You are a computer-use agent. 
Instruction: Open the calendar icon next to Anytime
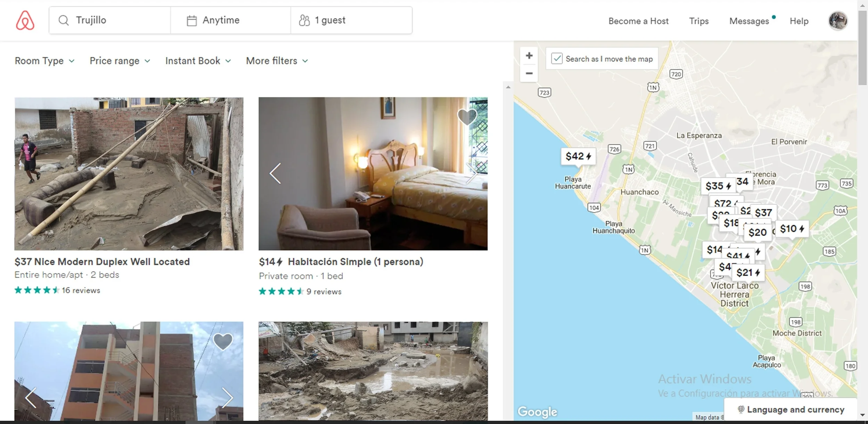click(192, 20)
